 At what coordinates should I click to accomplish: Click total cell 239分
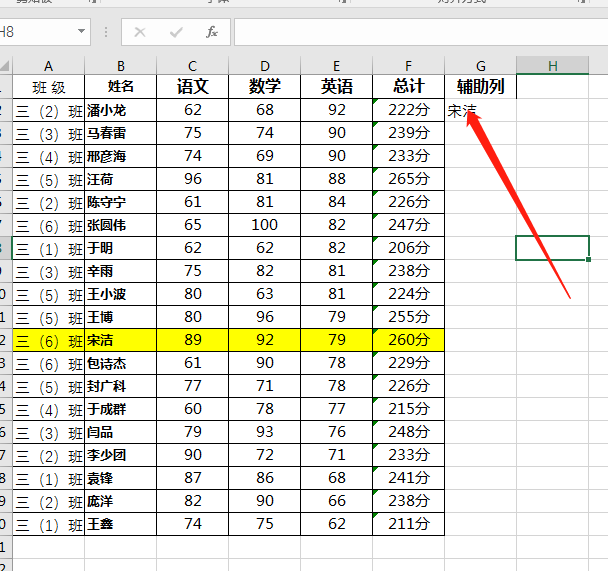click(x=408, y=133)
